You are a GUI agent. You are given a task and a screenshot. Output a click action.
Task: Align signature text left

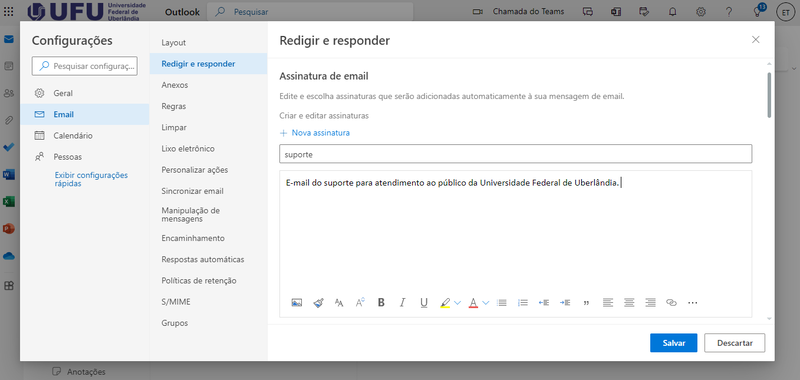[608, 302]
